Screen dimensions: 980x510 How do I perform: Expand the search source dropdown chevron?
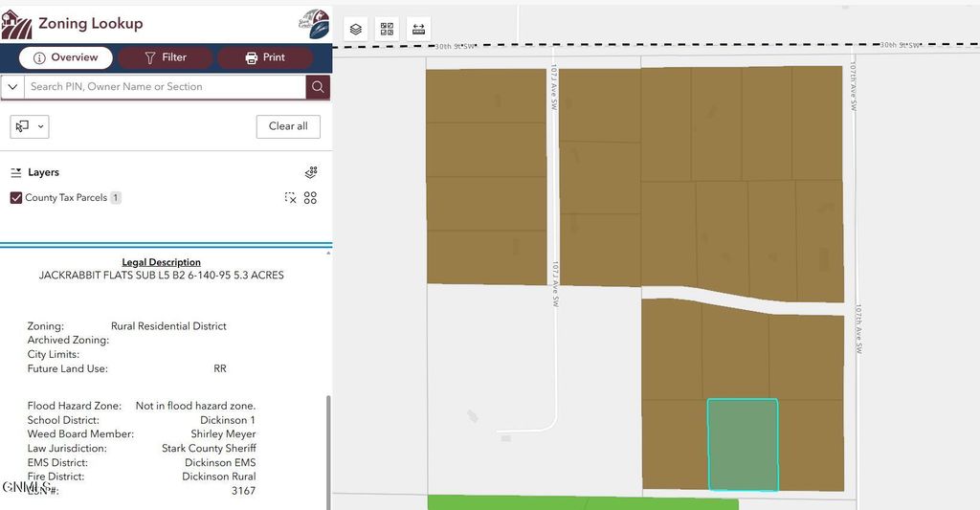tap(12, 87)
